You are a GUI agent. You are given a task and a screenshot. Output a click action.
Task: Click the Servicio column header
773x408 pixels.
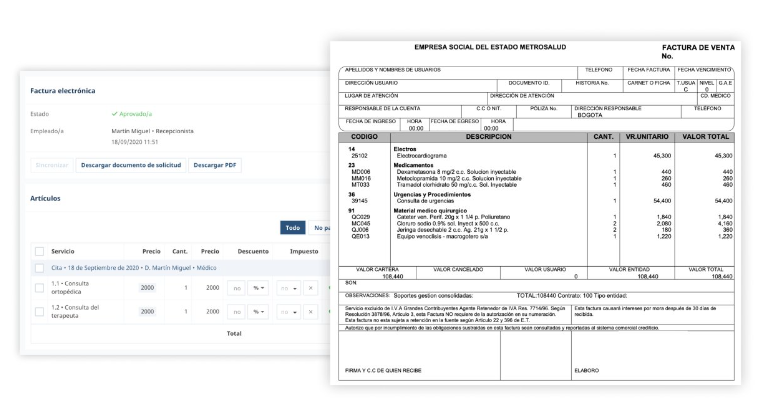63,251
